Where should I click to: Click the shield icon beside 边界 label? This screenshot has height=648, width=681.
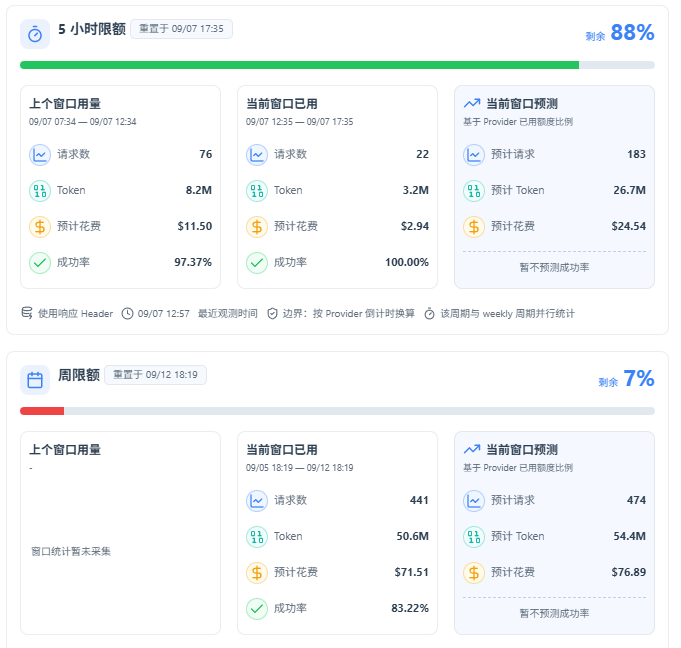(x=272, y=313)
